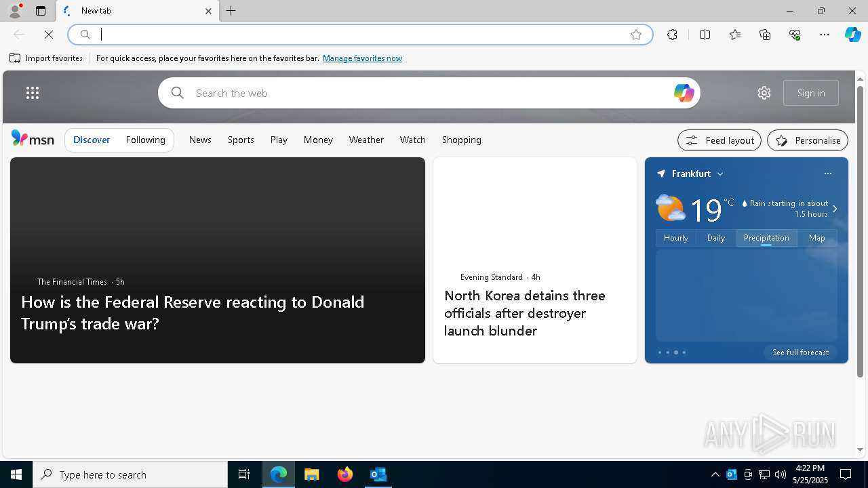Image resolution: width=868 pixels, height=488 pixels.
Task: Open tab actions menu icon
Action: pyautogui.click(x=41, y=11)
